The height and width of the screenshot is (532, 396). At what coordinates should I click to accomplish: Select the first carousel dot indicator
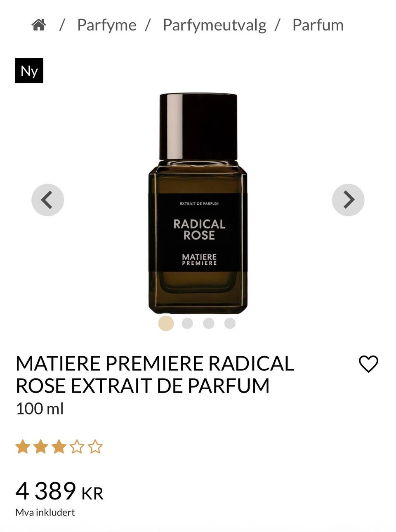click(x=166, y=323)
